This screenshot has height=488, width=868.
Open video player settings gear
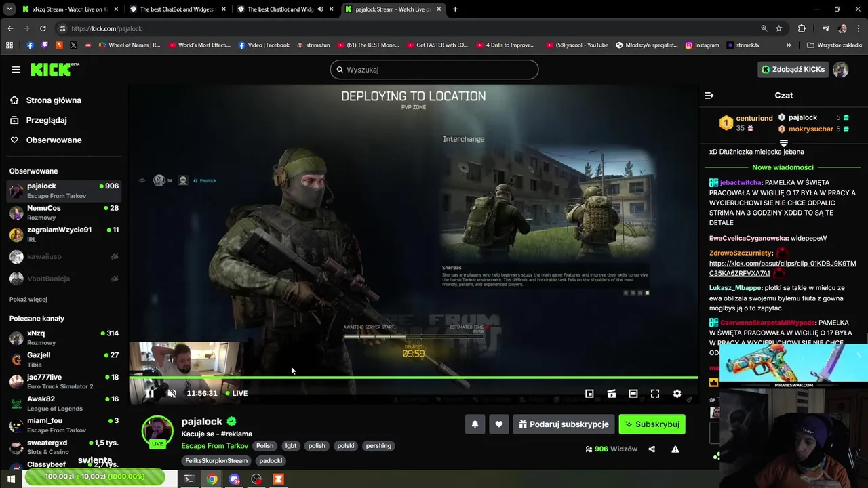(x=677, y=393)
